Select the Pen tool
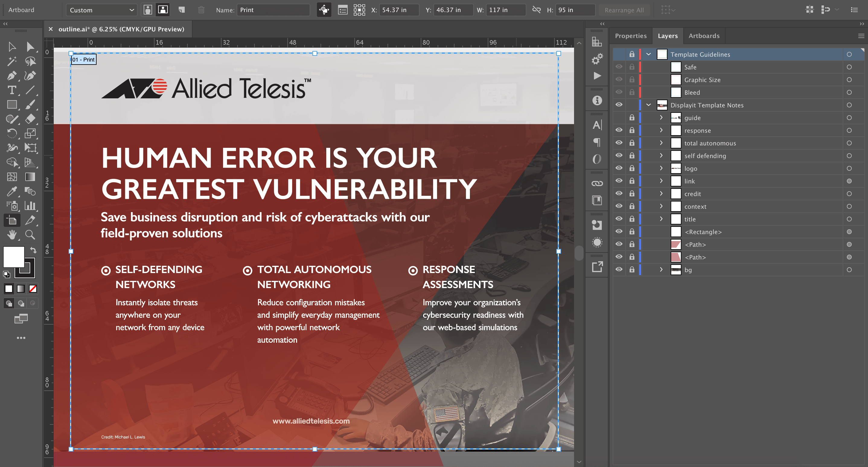 (x=11, y=76)
